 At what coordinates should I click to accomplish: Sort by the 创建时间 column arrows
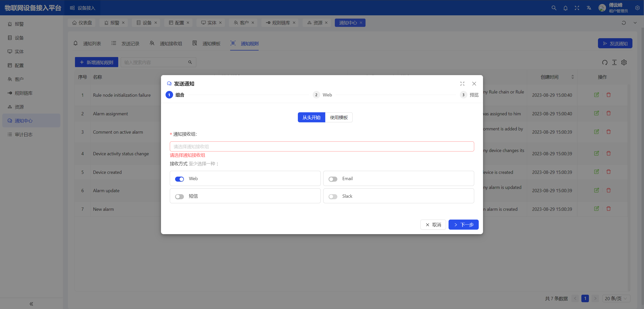coord(573,77)
